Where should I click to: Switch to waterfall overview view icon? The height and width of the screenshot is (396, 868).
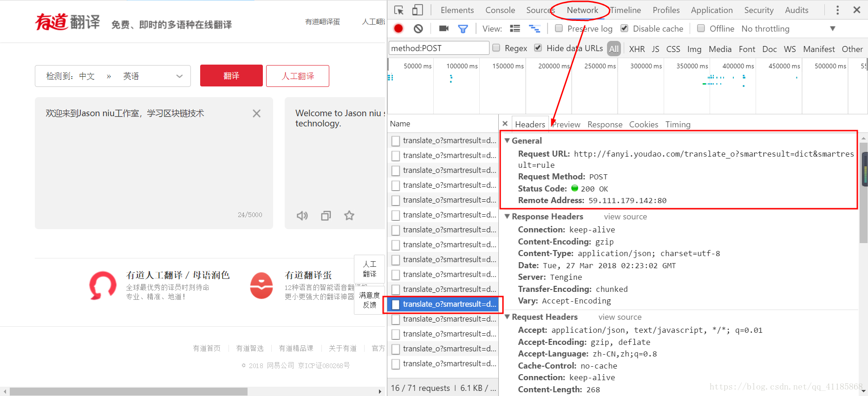tap(535, 28)
